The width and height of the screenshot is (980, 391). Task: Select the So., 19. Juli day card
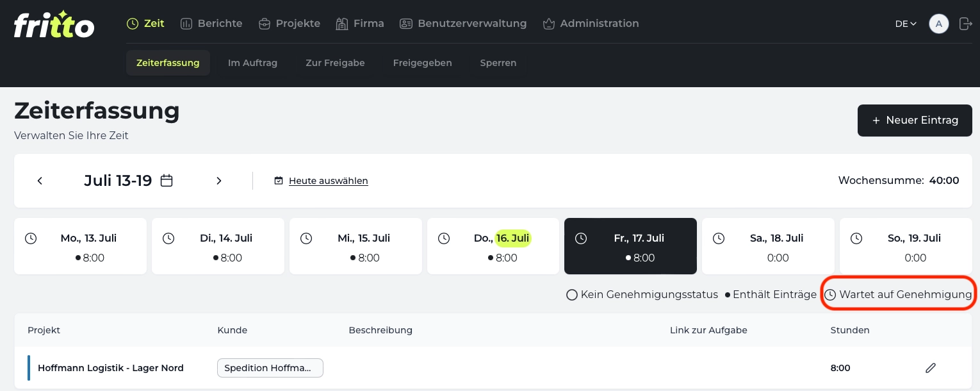coord(906,246)
